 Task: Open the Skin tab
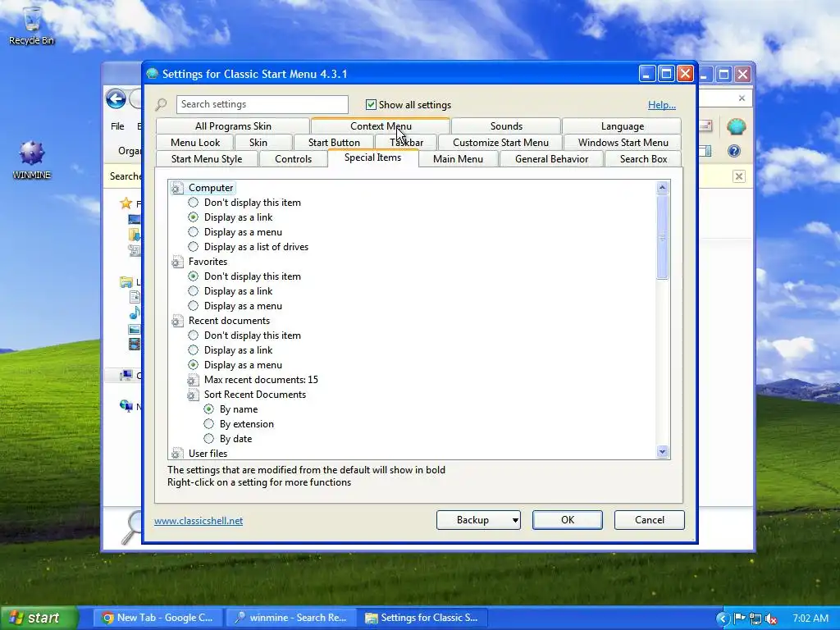258,143
